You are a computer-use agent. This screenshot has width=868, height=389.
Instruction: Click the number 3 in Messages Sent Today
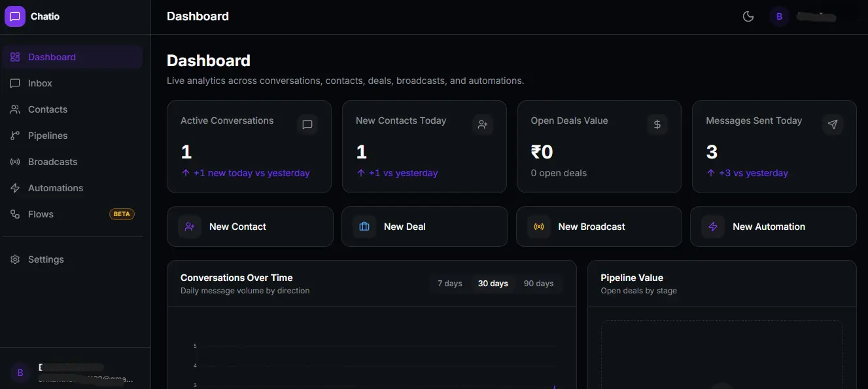tap(712, 152)
